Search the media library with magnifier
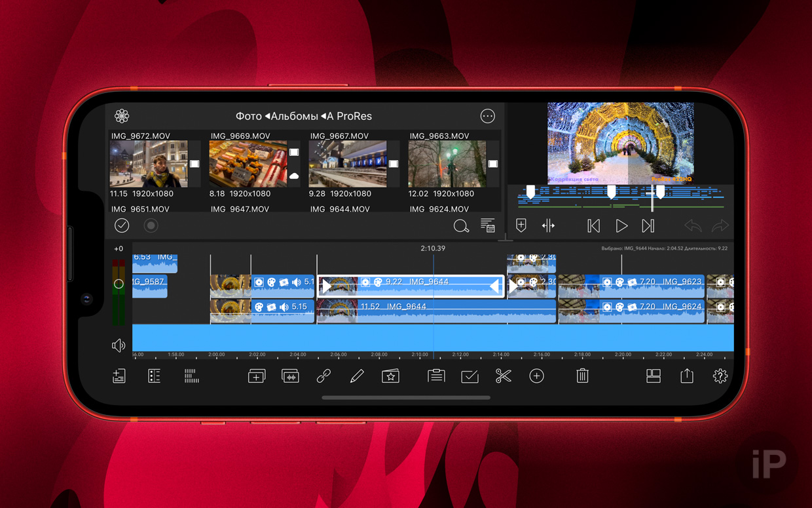The image size is (812, 508). pos(461,226)
